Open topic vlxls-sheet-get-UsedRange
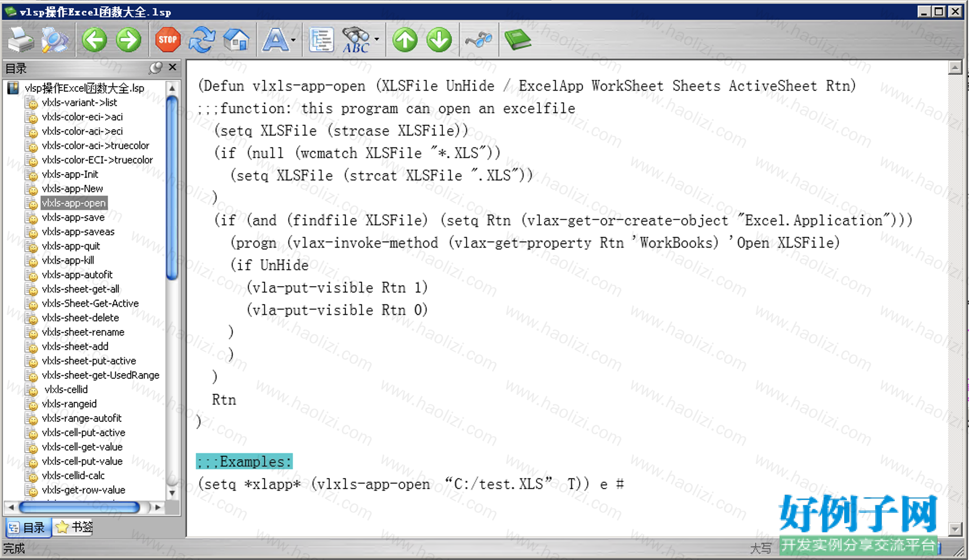 click(101, 375)
